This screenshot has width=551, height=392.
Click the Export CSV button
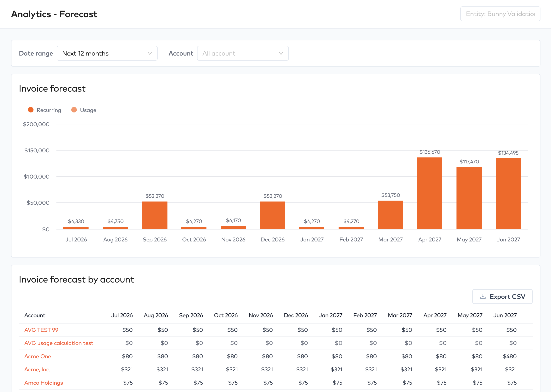502,297
